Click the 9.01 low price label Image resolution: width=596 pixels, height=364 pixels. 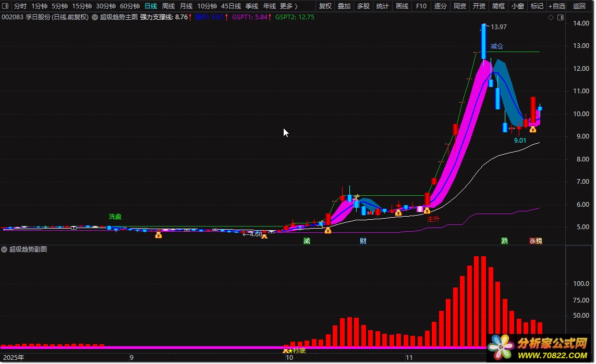click(520, 141)
